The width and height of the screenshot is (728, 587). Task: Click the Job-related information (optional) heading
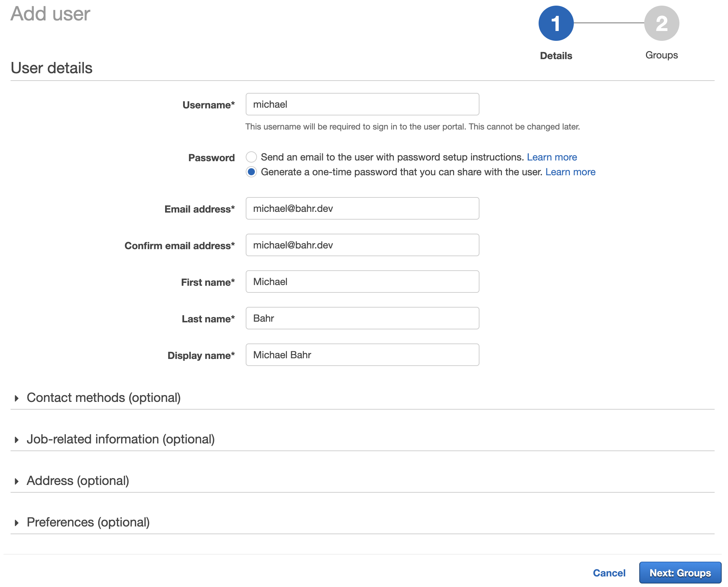point(121,439)
